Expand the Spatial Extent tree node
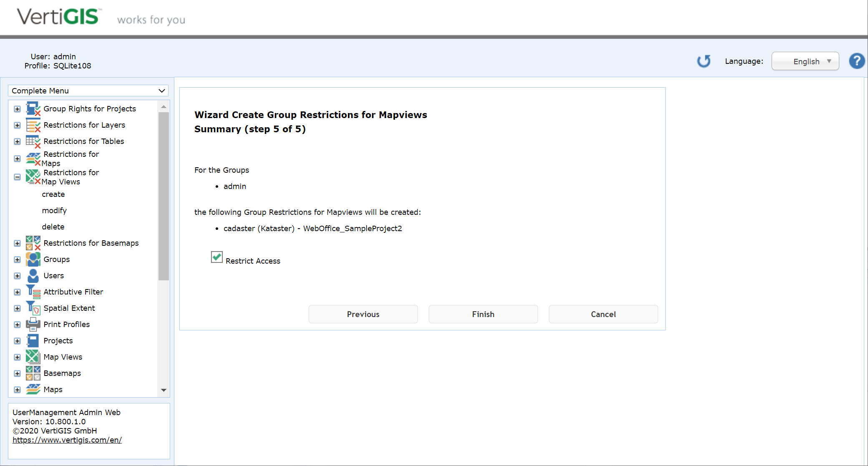The width and height of the screenshot is (868, 466). pos(17,308)
